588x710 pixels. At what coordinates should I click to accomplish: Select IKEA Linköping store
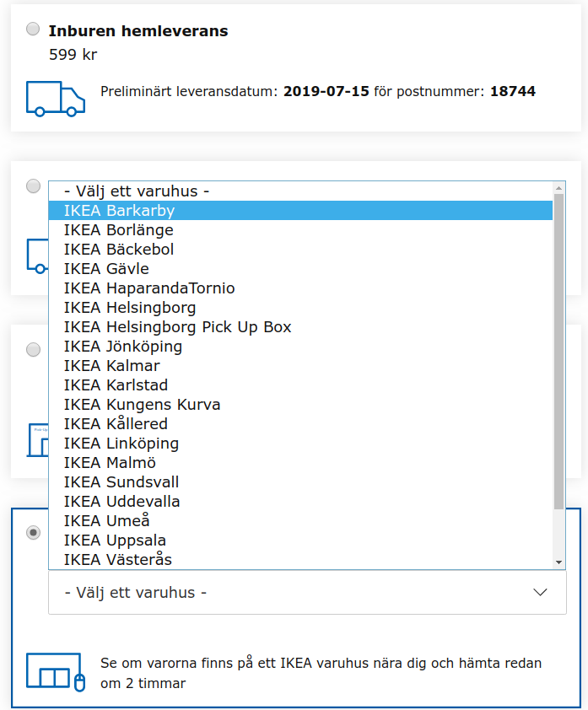click(x=300, y=444)
